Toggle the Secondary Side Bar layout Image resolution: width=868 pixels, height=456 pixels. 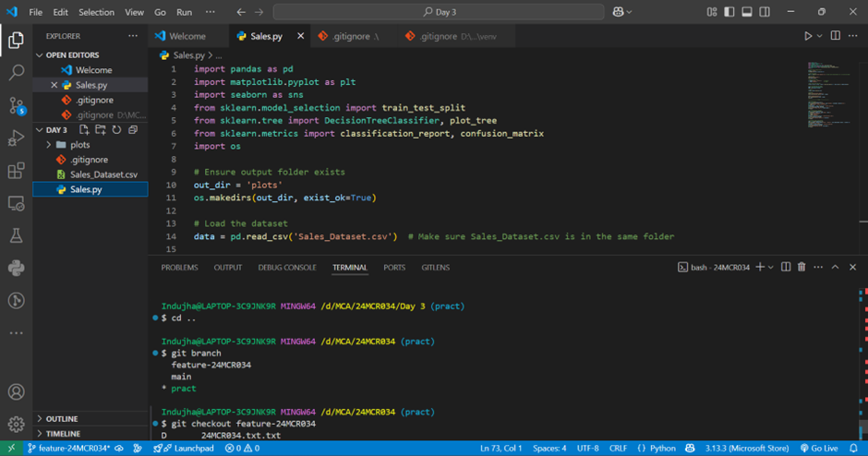[765, 12]
